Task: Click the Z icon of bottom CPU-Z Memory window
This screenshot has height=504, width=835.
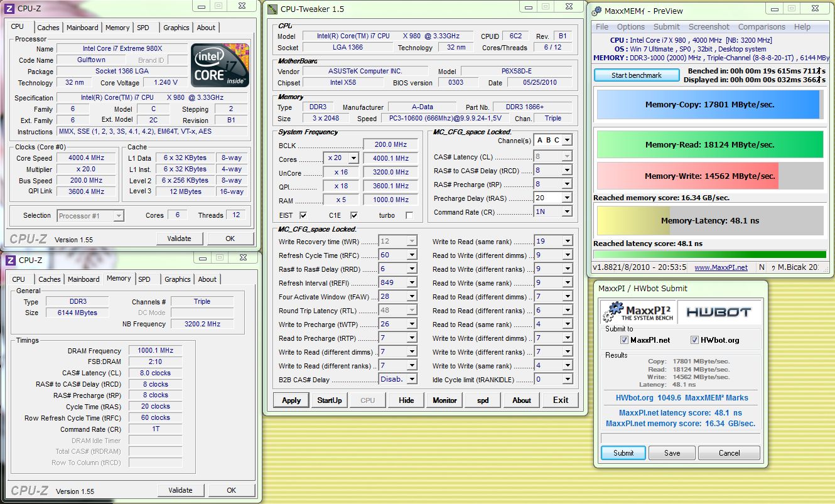Action: coord(9,259)
